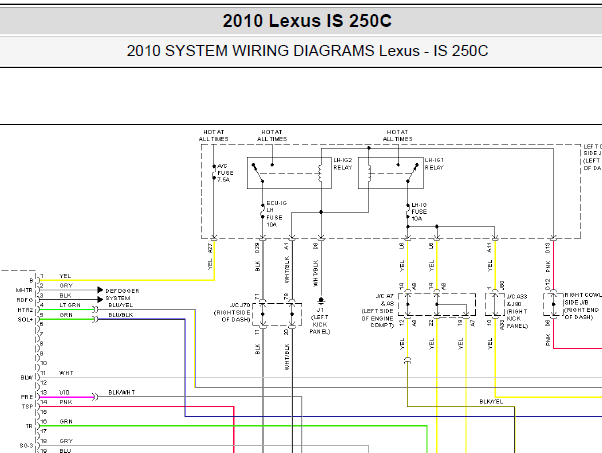Select the "2010 SYSTEM WIRING DIAGRAMS" subtitle line
The width and height of the screenshot is (602, 453).
307,51
